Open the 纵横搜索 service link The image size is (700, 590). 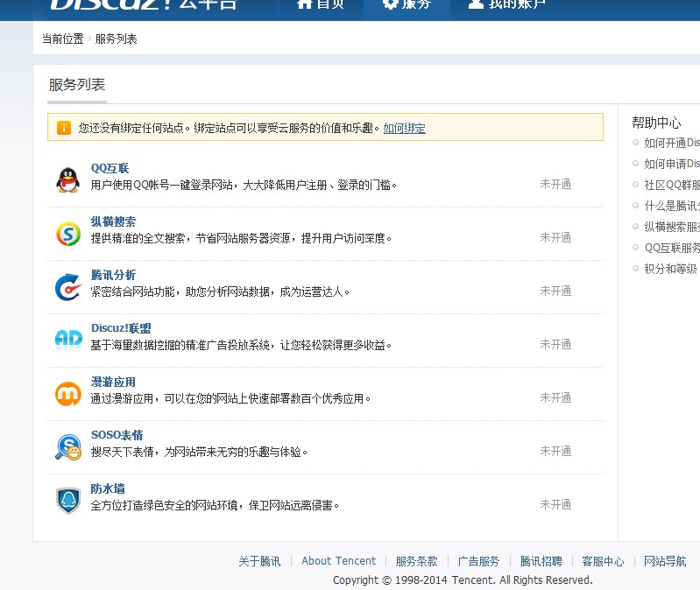(x=113, y=221)
